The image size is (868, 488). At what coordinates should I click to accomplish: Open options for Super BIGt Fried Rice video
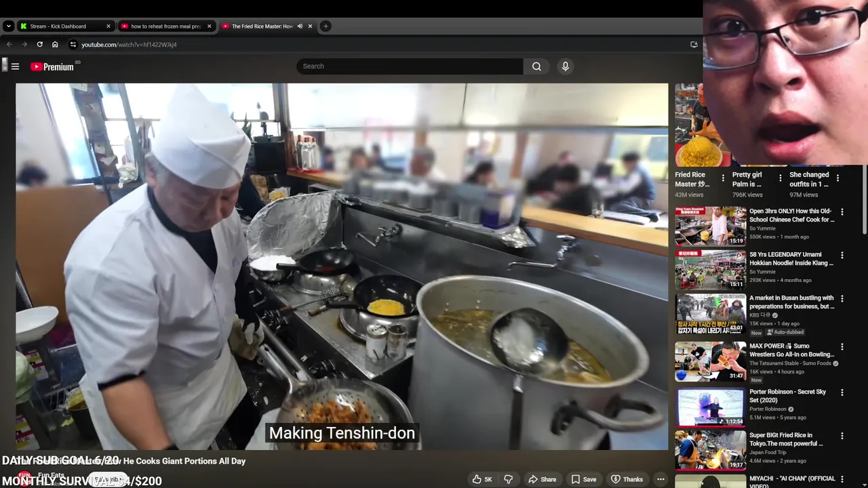pos(842,436)
